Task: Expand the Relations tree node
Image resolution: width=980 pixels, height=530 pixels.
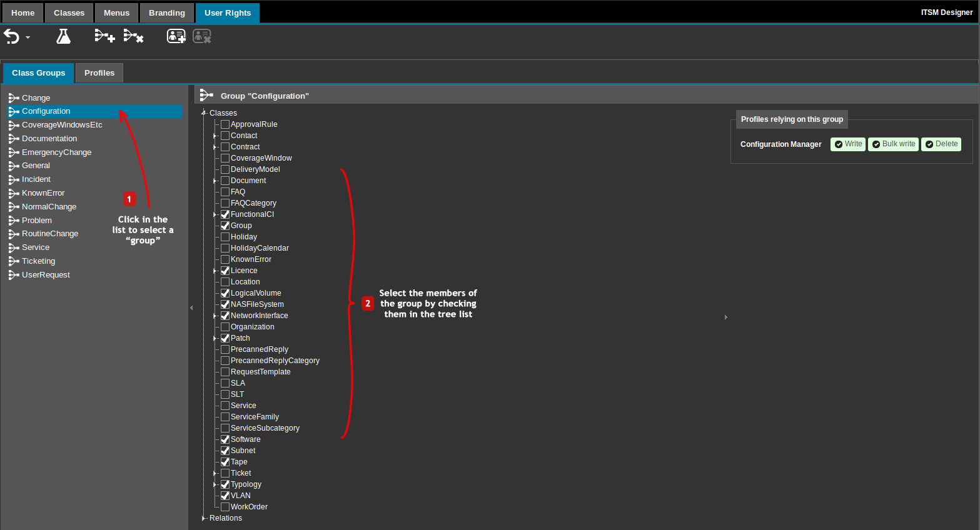Action: pos(204,518)
